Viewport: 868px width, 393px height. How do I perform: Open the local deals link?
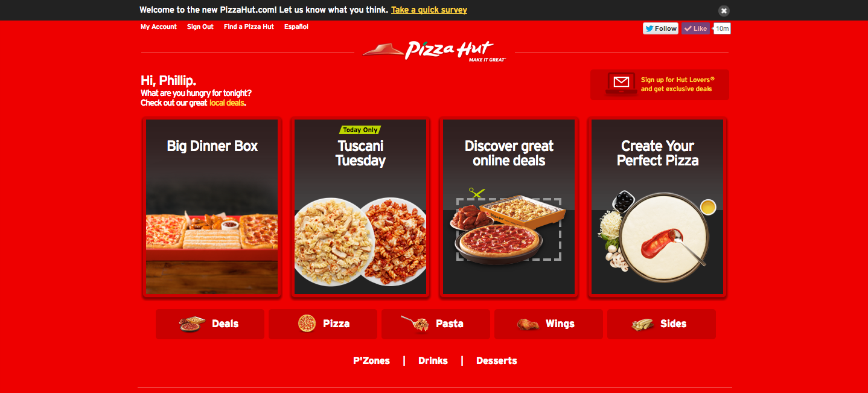(x=227, y=103)
